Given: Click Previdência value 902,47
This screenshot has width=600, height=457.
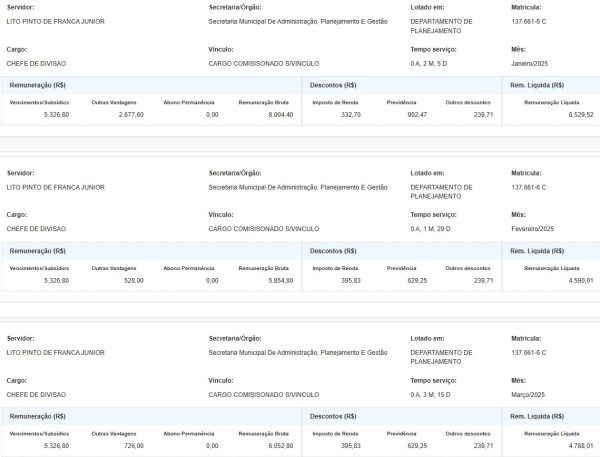Looking at the screenshot, I should (412, 115).
